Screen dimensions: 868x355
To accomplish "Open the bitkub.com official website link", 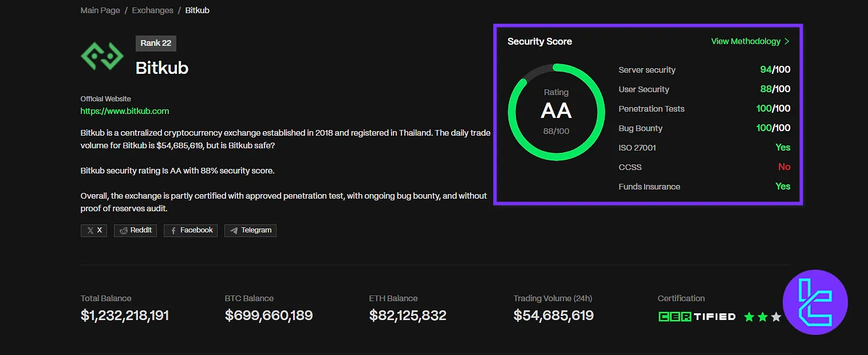I will pyautogui.click(x=125, y=111).
